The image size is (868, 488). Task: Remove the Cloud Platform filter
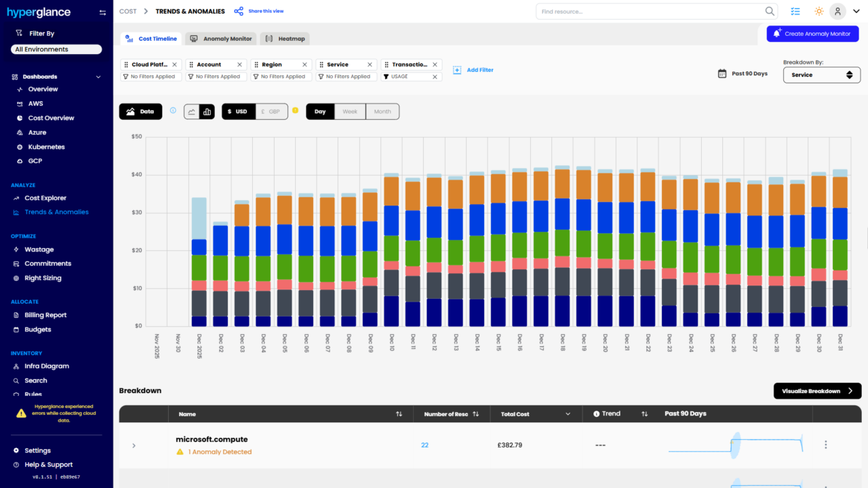(174, 64)
